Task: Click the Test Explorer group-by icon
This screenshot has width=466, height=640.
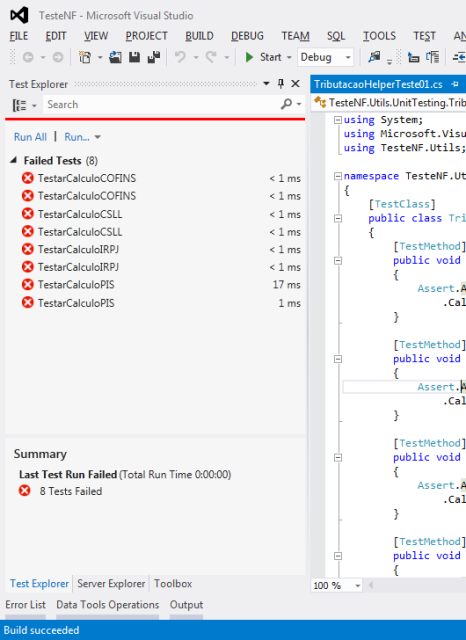Action: click(x=19, y=105)
